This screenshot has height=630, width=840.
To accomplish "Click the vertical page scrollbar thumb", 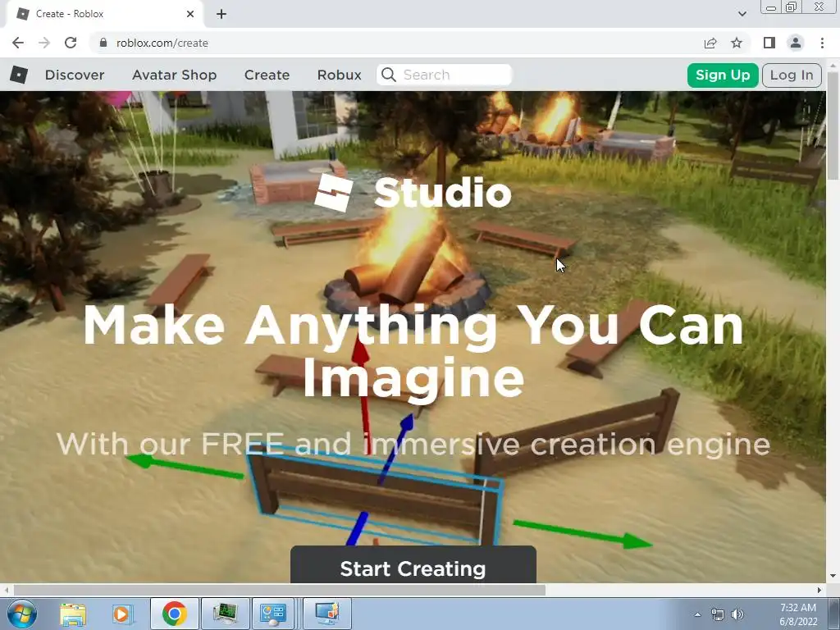I will click(x=833, y=126).
